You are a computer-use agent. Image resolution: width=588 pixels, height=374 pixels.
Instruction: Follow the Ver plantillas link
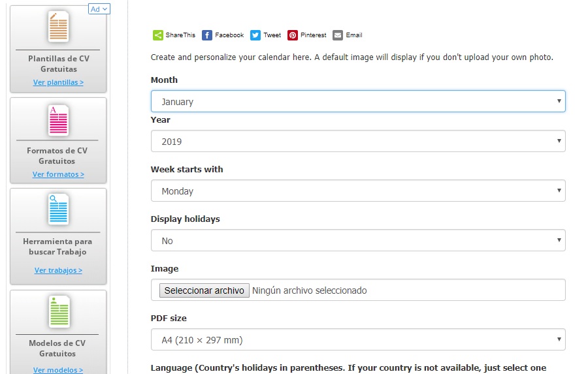pyautogui.click(x=58, y=83)
